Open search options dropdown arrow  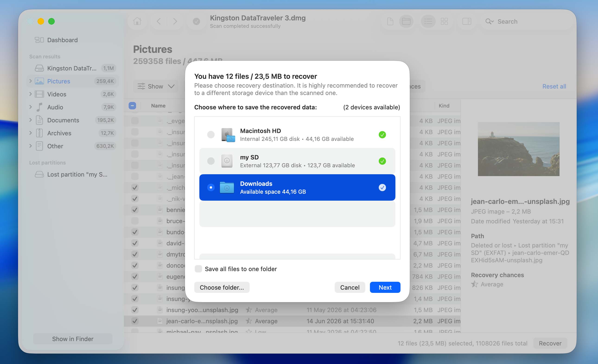point(493,21)
